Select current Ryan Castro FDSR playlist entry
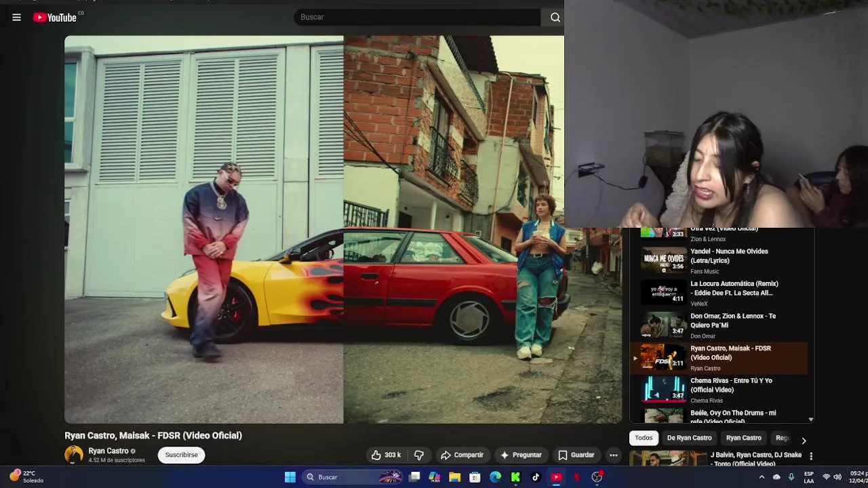The image size is (868, 488). (x=719, y=357)
